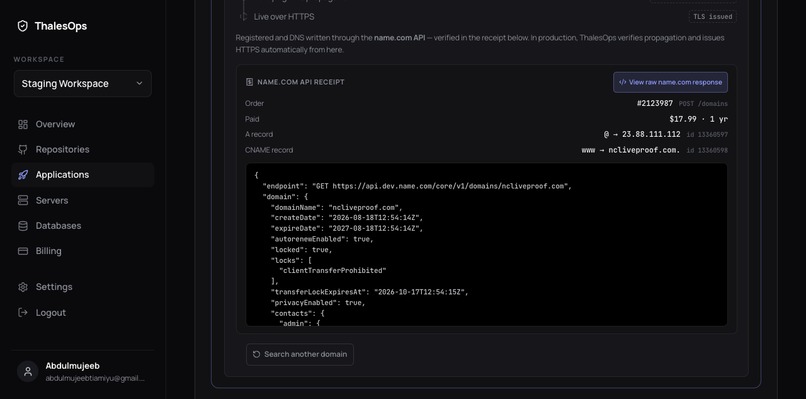Navigate to Databases
This screenshot has width=806, height=399.
83,226
